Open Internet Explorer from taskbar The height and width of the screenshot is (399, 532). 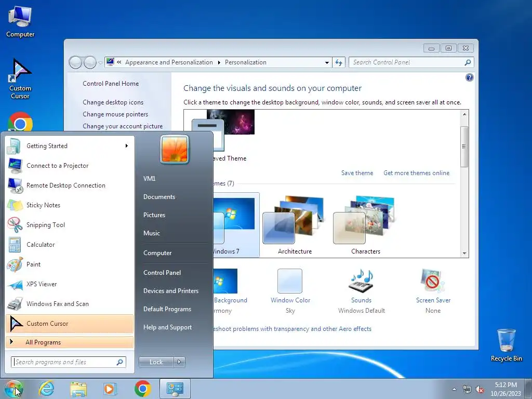click(x=46, y=389)
